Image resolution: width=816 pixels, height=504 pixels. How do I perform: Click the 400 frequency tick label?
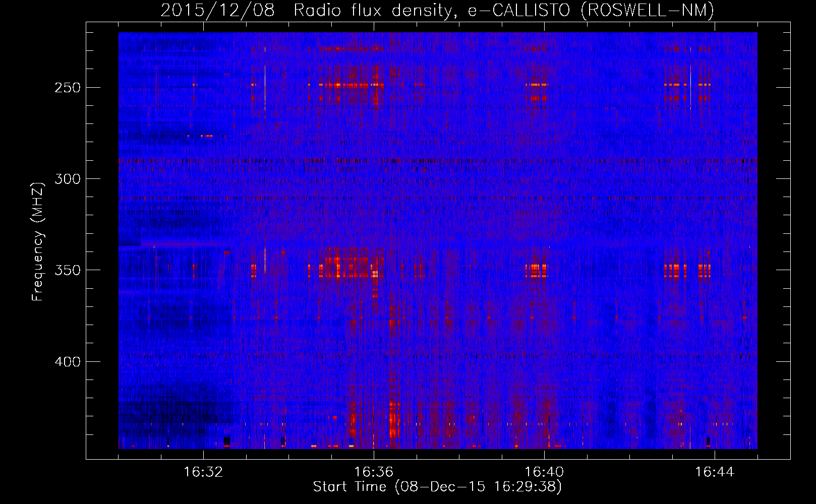[68, 362]
